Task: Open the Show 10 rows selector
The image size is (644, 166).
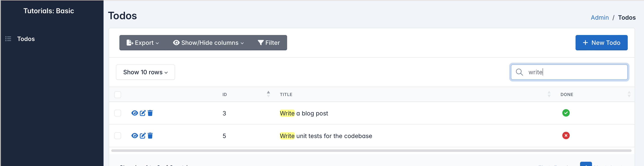Action: click(145, 72)
